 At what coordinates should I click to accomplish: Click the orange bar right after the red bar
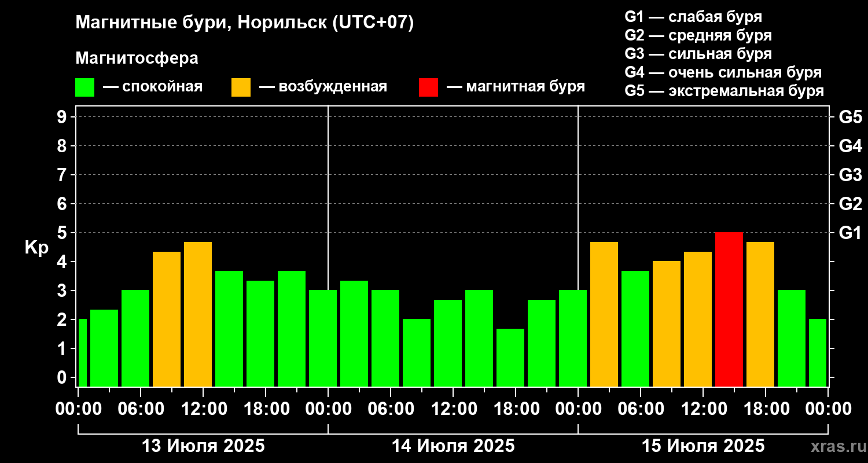760,314
